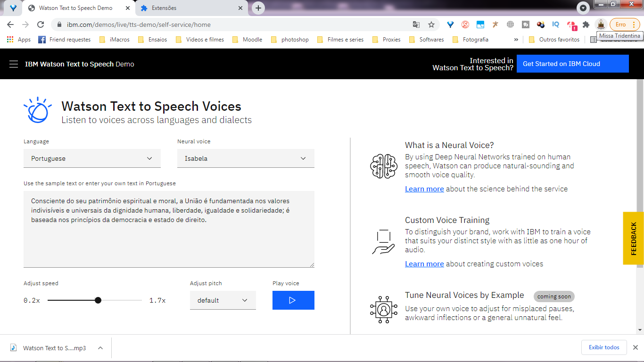The image size is (644, 362).
Task: Open a new browser tab
Action: 258,8
